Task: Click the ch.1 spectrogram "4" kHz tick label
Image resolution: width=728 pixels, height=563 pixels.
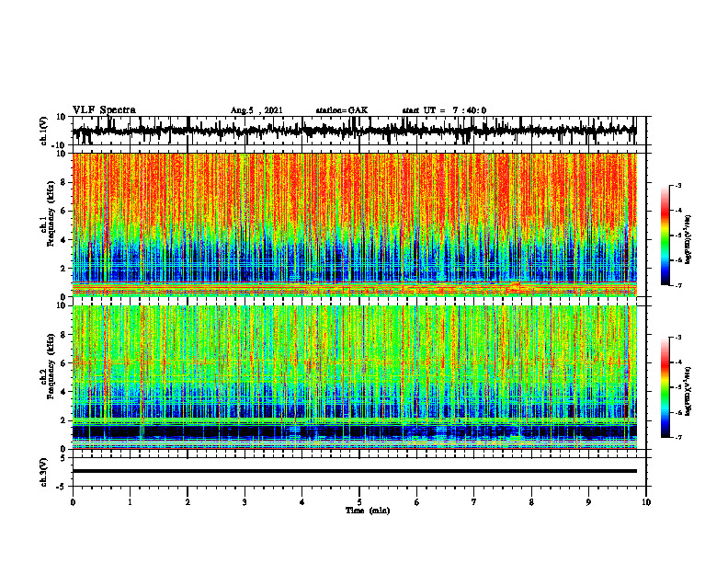Action: tap(64, 240)
